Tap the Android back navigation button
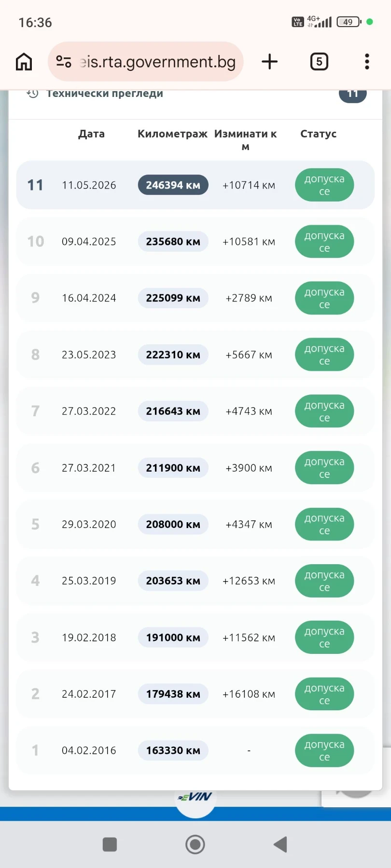The width and height of the screenshot is (391, 868). tap(280, 844)
